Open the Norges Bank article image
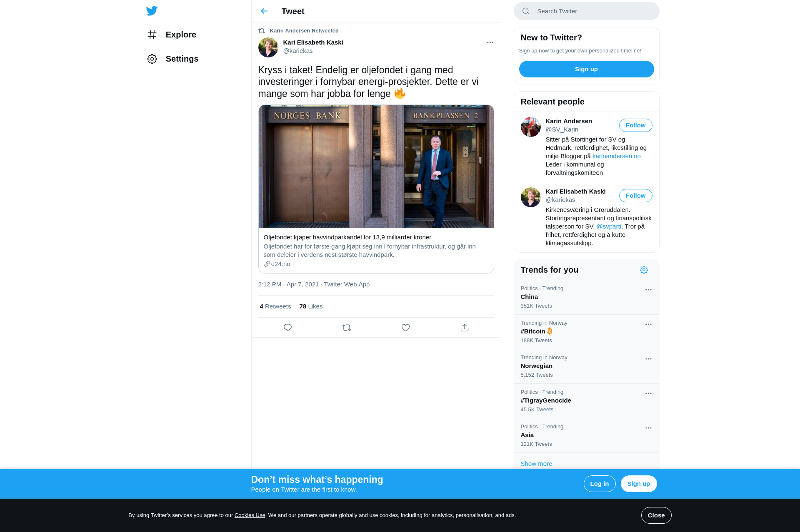This screenshot has height=532, width=800. [x=376, y=167]
